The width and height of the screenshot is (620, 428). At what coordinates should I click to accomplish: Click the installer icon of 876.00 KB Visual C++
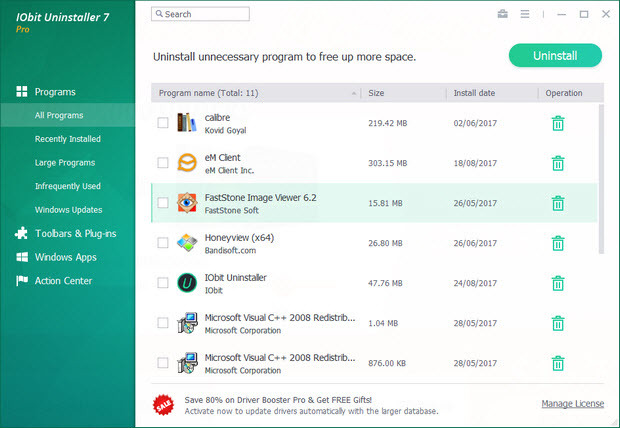187,363
